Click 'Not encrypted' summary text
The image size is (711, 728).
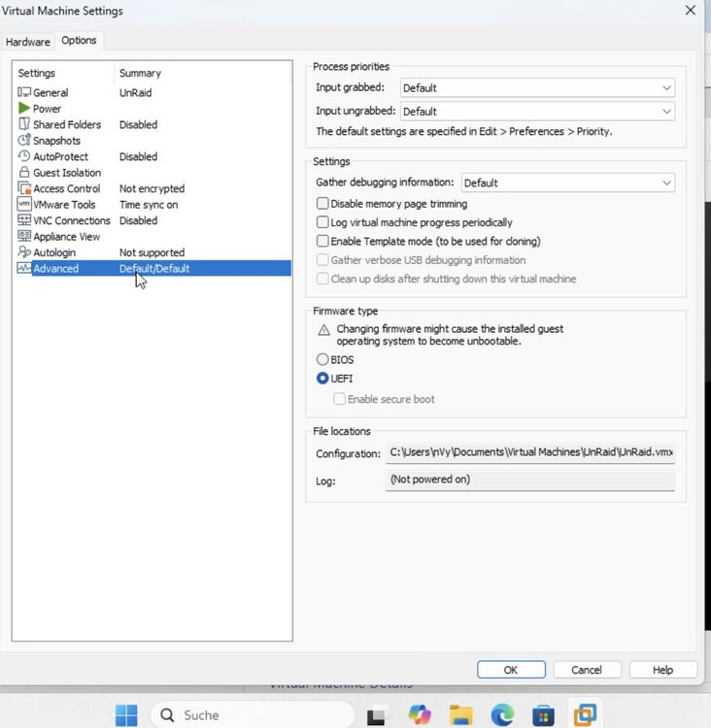tap(152, 188)
